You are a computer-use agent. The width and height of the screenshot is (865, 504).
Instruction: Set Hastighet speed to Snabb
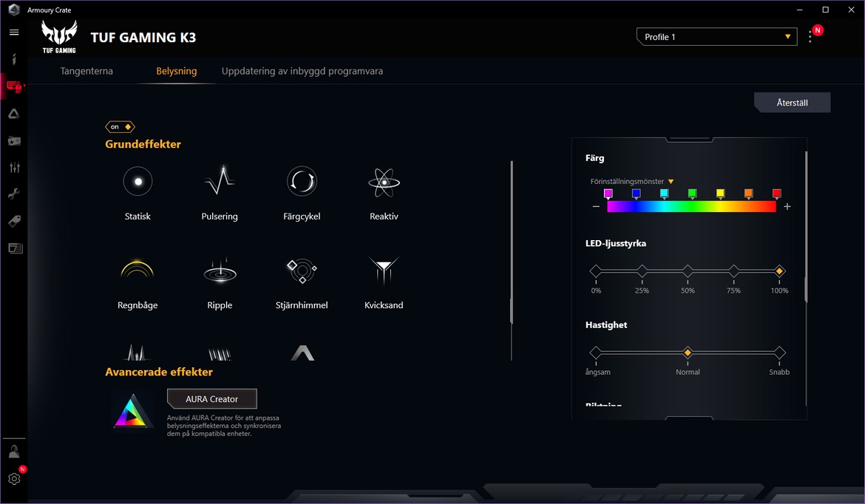point(779,353)
